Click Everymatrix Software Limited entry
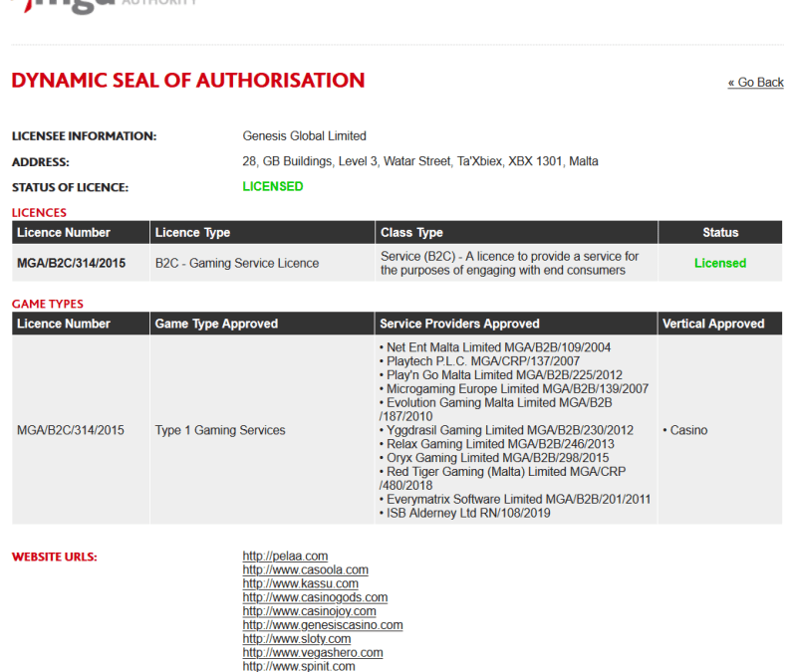This screenshot has width=796, height=672. (515, 499)
